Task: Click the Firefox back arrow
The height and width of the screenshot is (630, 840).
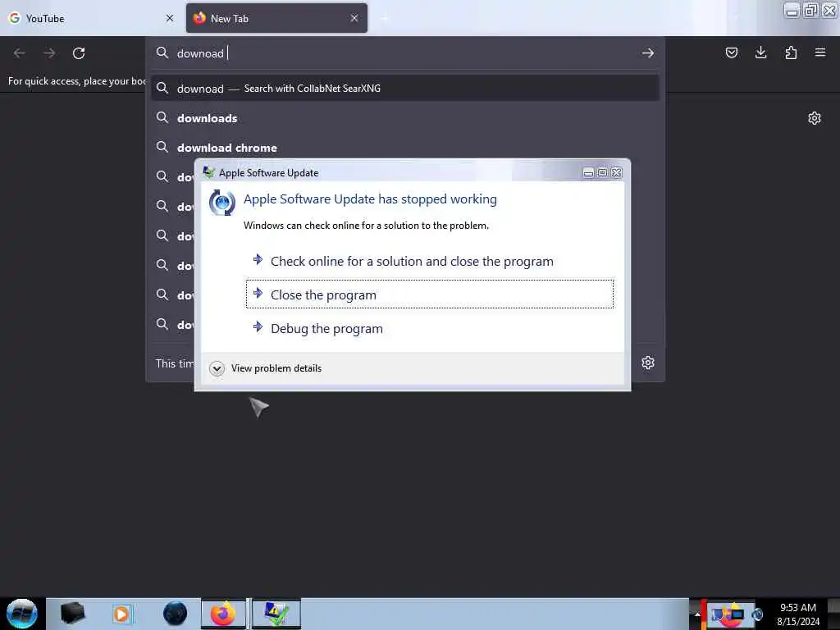Action: click(x=20, y=53)
